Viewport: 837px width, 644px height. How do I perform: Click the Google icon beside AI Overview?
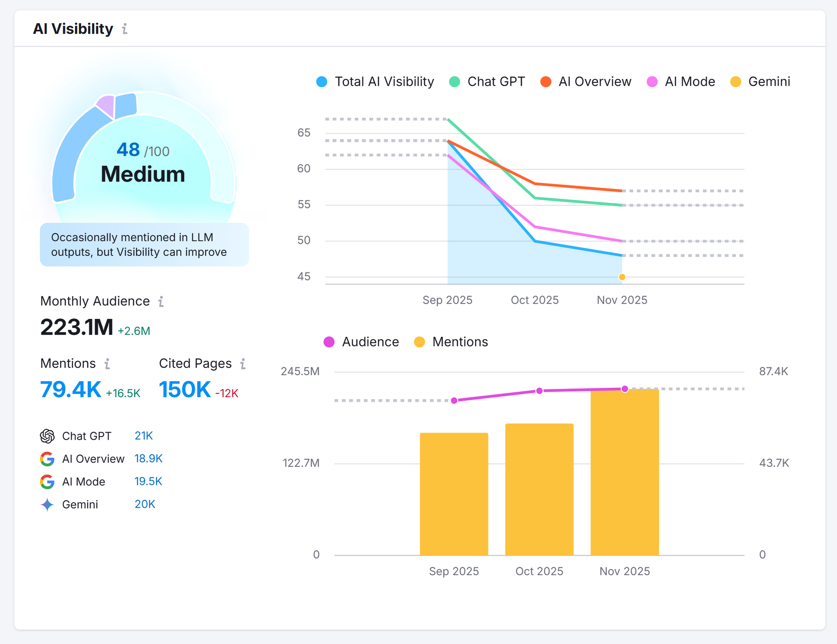point(47,459)
